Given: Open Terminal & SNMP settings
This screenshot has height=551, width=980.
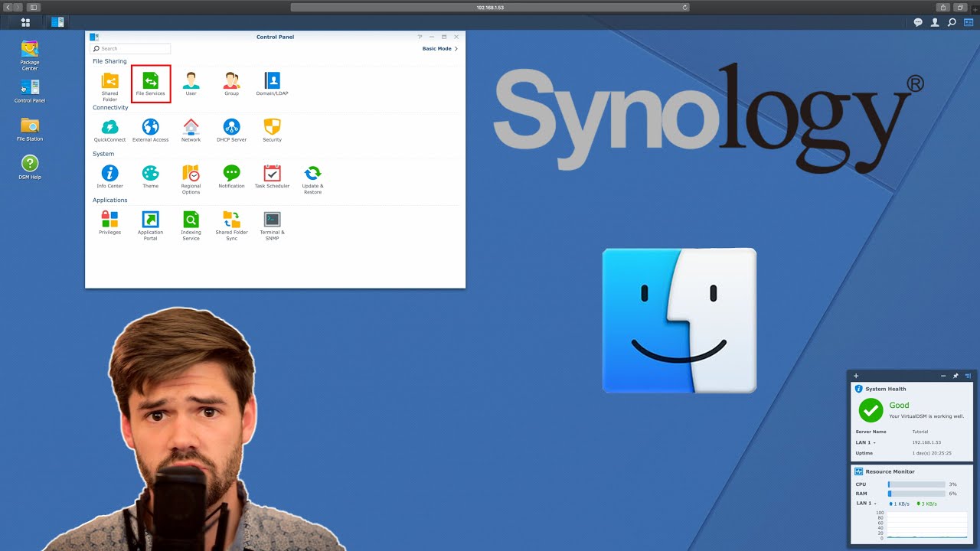Looking at the screenshot, I should [x=272, y=226].
